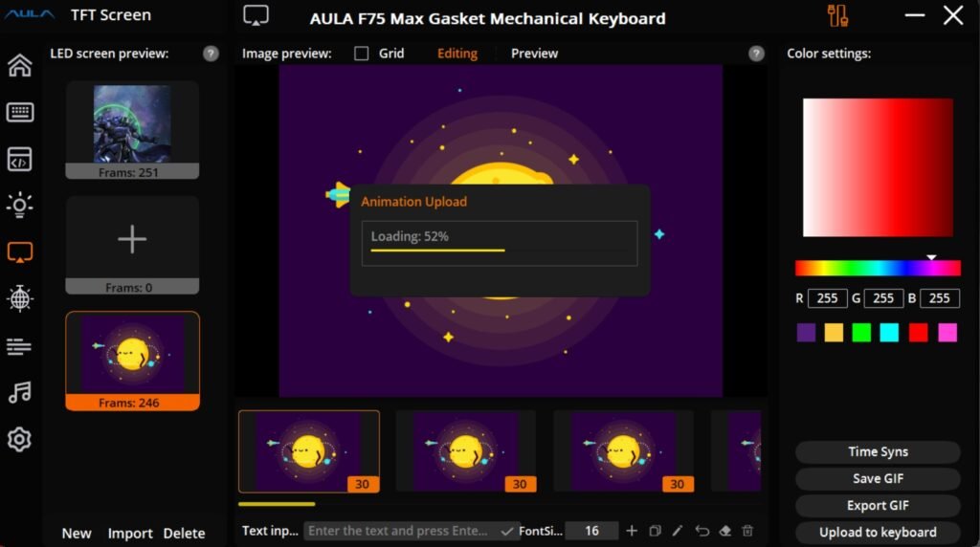
Task: Open the orange tuning sliders icon
Action: coord(837,15)
